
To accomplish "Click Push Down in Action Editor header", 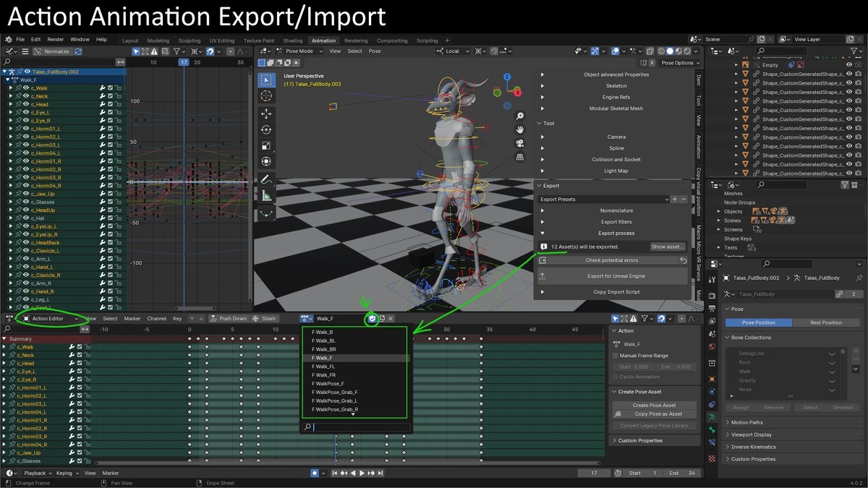I will [x=229, y=319].
